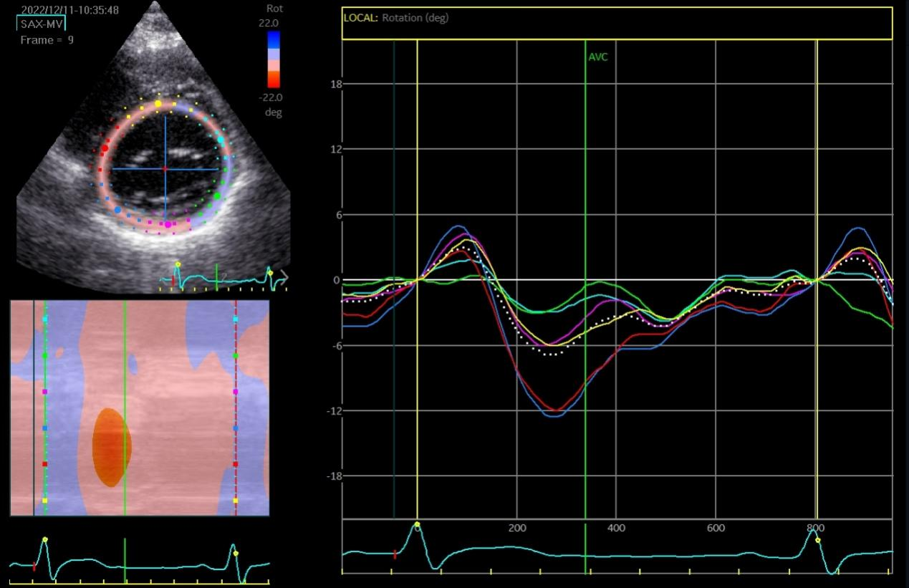Screen dimensions: 909x588
Task: Click the red tick marker on the bottom-left ECG
Action: 34,567
